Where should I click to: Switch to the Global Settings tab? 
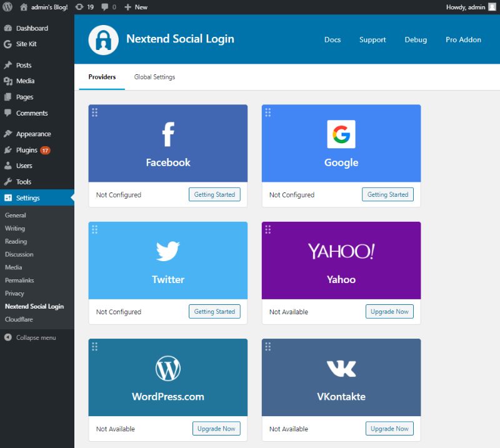pyautogui.click(x=154, y=77)
